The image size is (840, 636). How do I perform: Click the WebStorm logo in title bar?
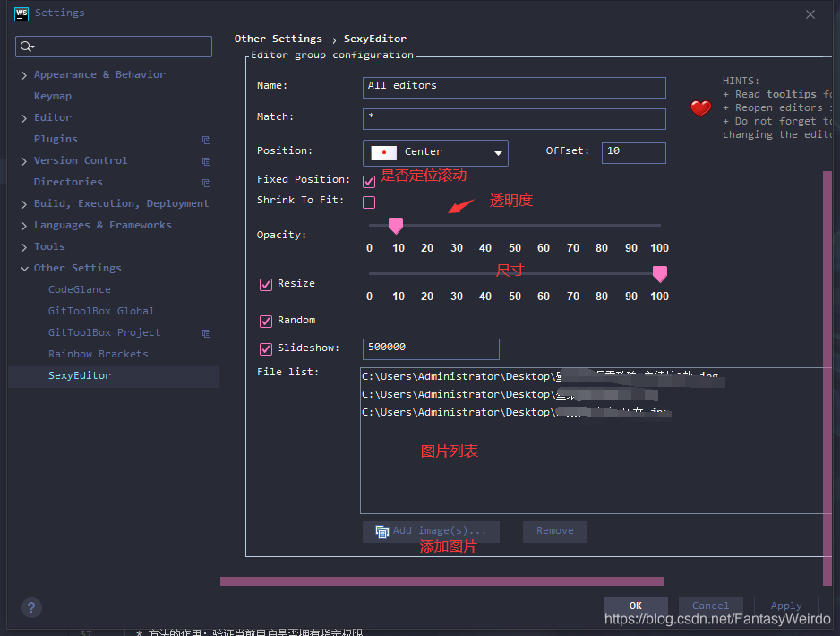point(21,13)
